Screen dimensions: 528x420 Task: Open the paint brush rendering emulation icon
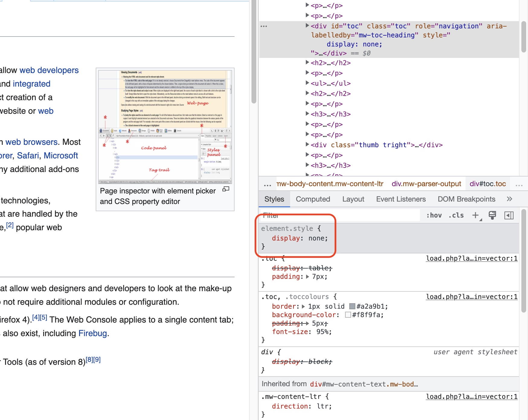pos(492,215)
